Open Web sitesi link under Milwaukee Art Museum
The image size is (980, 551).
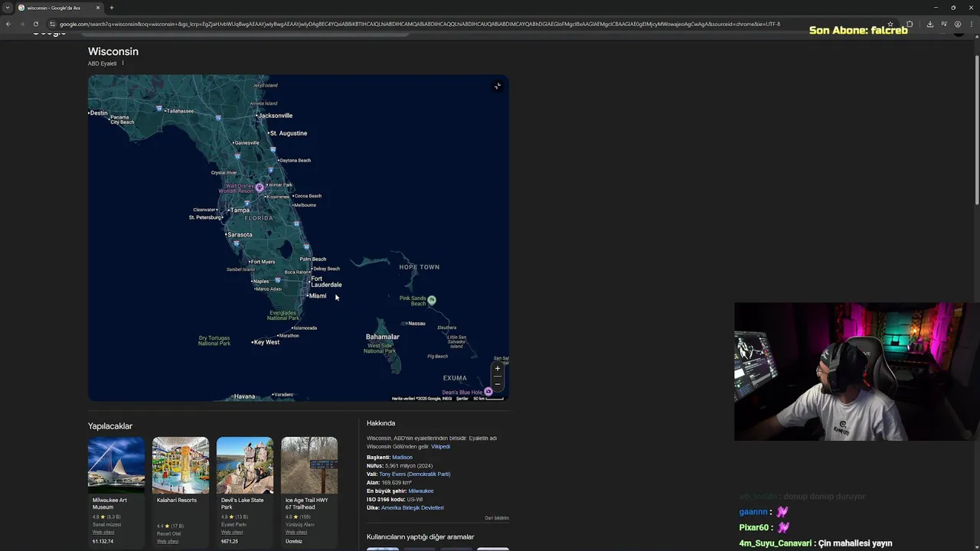pyautogui.click(x=103, y=532)
